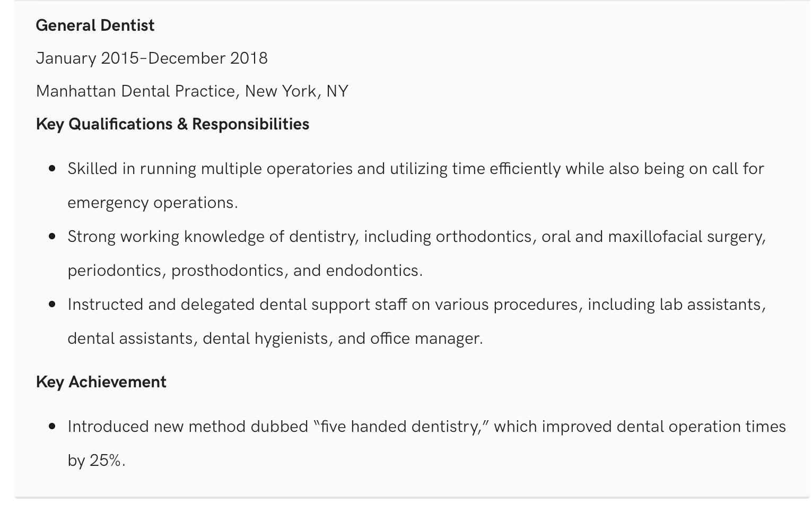Click the January 2015–December 2018 date line

152,58
